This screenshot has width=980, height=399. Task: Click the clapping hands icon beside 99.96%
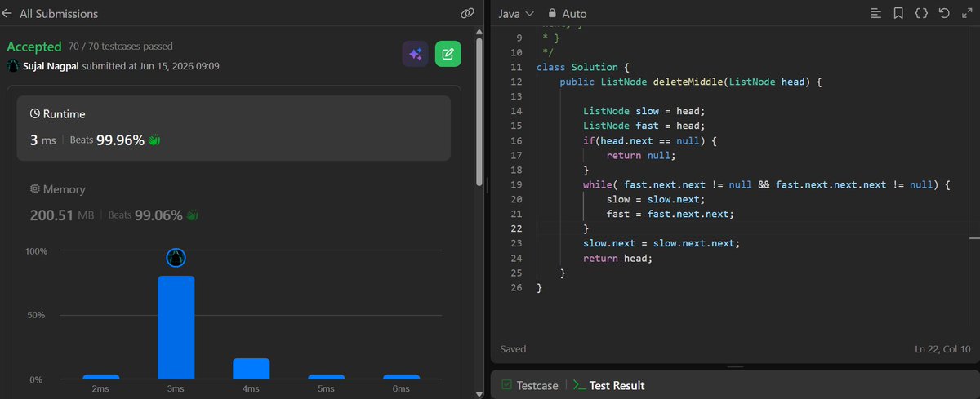pos(154,140)
